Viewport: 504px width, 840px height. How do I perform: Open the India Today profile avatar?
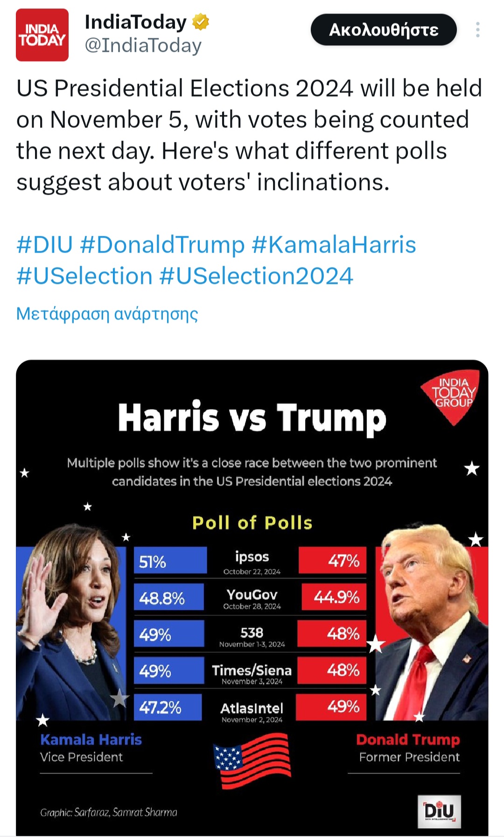coord(42,35)
